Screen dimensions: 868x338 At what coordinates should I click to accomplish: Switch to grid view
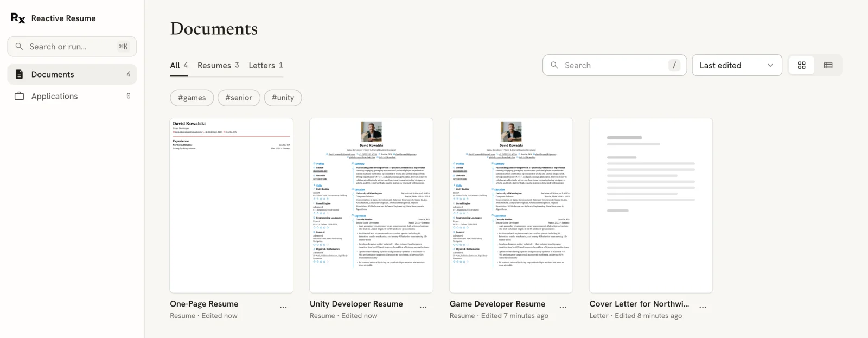tap(801, 65)
